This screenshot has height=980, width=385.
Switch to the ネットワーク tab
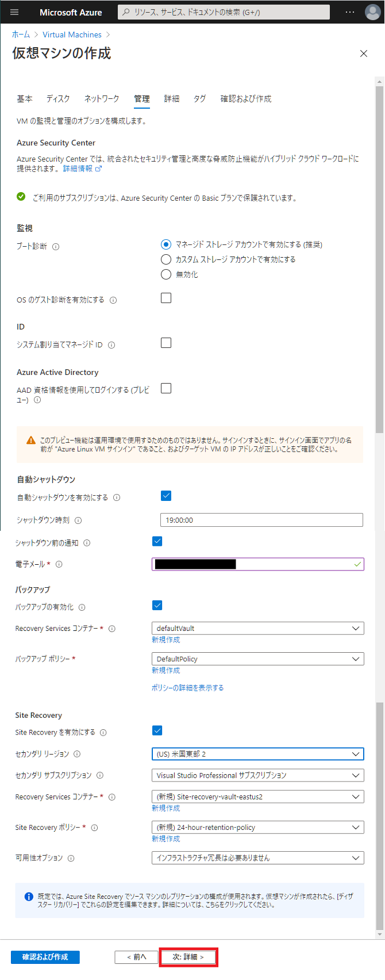click(x=102, y=99)
